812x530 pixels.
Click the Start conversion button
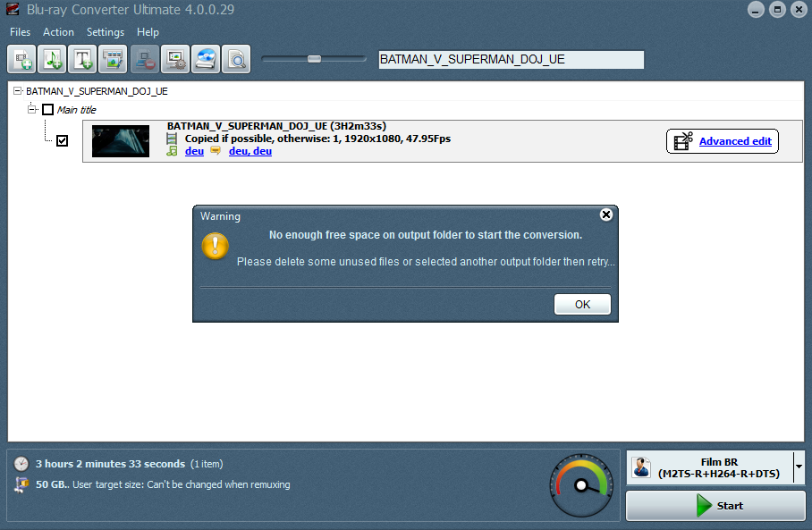(x=715, y=506)
